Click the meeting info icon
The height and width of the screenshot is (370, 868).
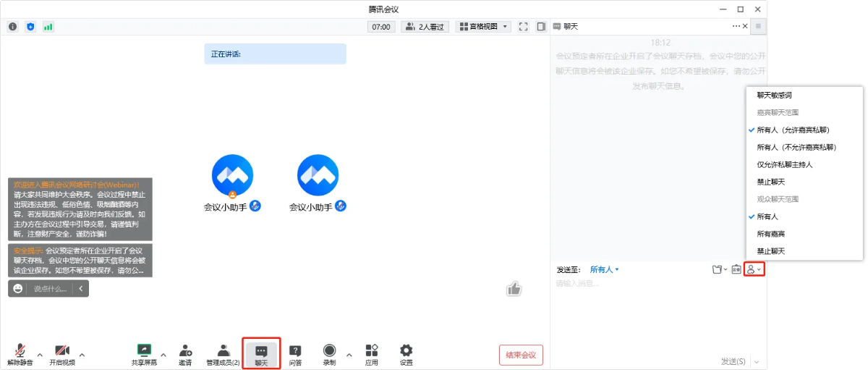tap(13, 27)
